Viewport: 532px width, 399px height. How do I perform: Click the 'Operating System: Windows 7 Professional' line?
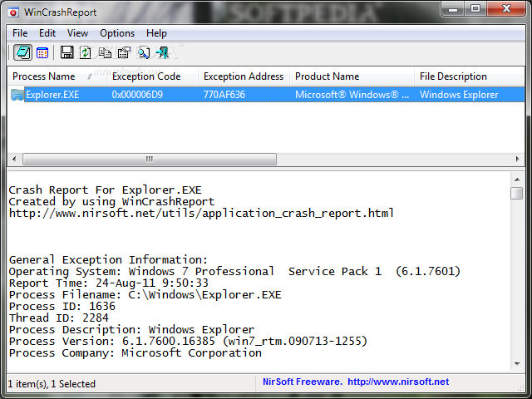pos(234,272)
